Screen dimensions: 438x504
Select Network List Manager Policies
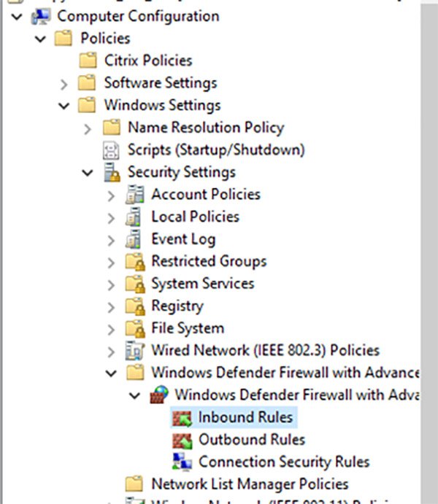point(250,484)
